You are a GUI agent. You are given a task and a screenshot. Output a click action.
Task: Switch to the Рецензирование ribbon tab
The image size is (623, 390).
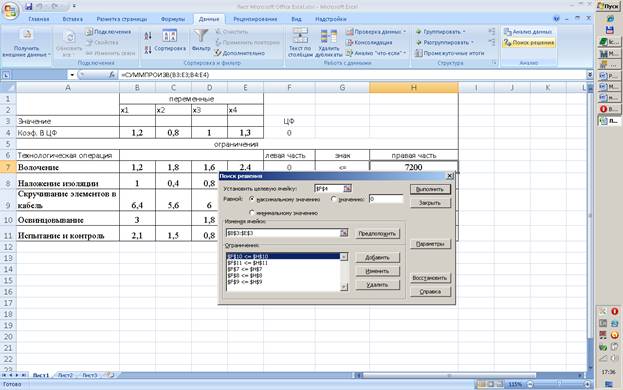pos(255,19)
